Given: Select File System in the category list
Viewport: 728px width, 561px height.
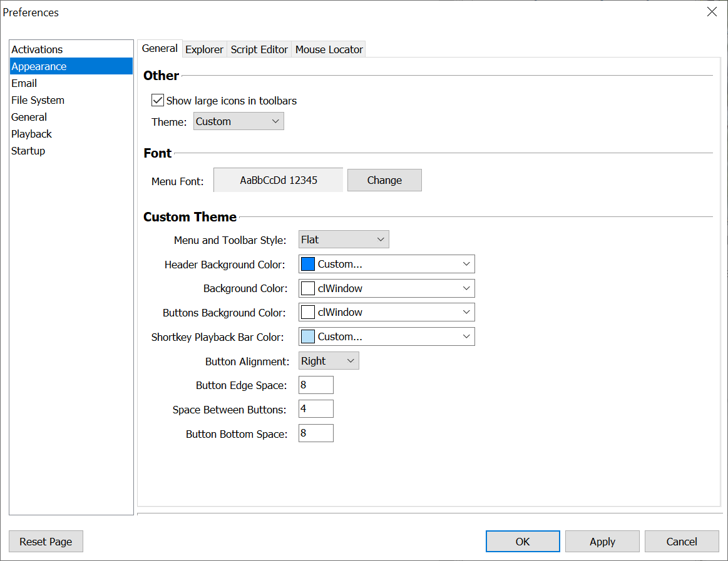Looking at the screenshot, I should click(38, 100).
